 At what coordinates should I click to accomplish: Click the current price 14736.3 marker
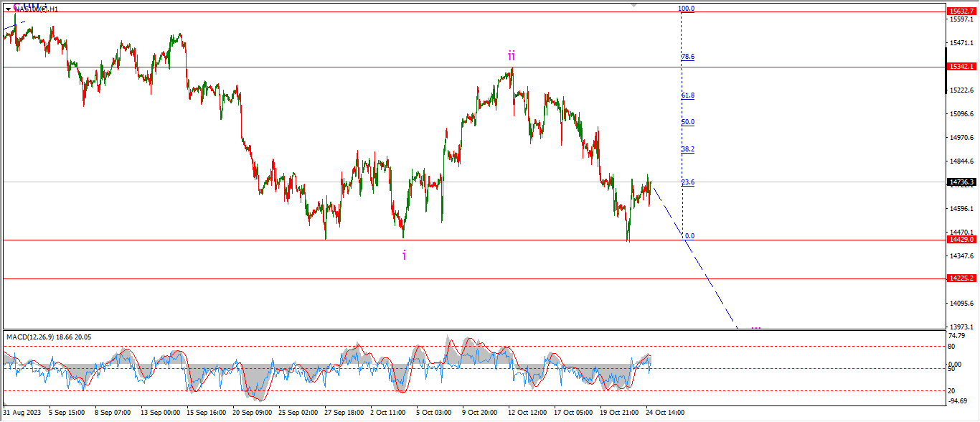tap(961, 182)
